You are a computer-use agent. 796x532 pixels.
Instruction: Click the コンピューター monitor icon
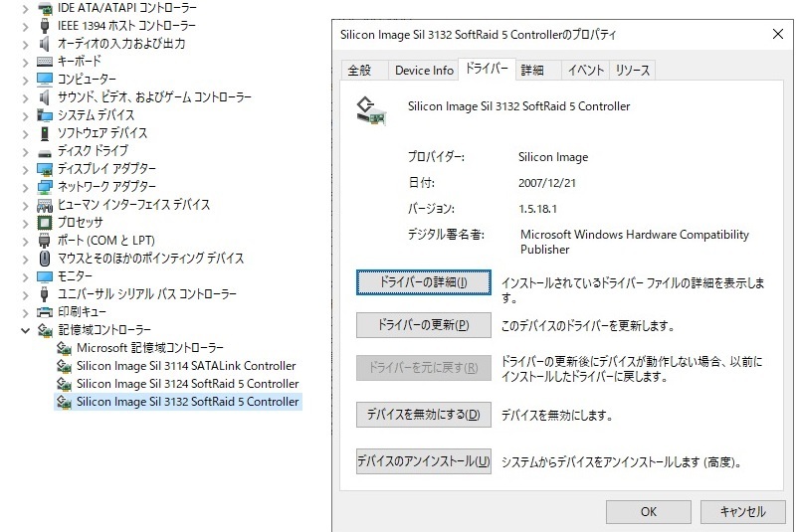pyautogui.click(x=45, y=80)
